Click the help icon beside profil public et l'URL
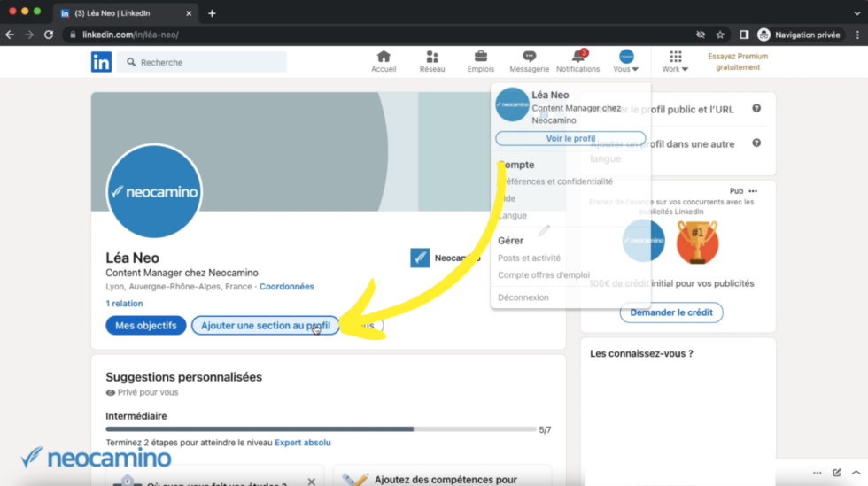Image resolution: width=868 pixels, height=486 pixels. point(756,109)
